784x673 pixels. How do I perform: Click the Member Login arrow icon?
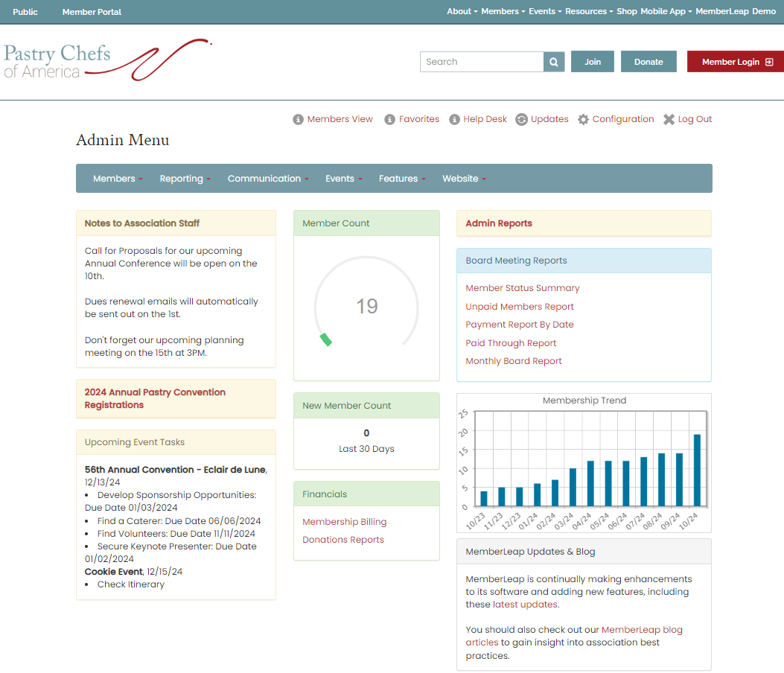point(769,62)
